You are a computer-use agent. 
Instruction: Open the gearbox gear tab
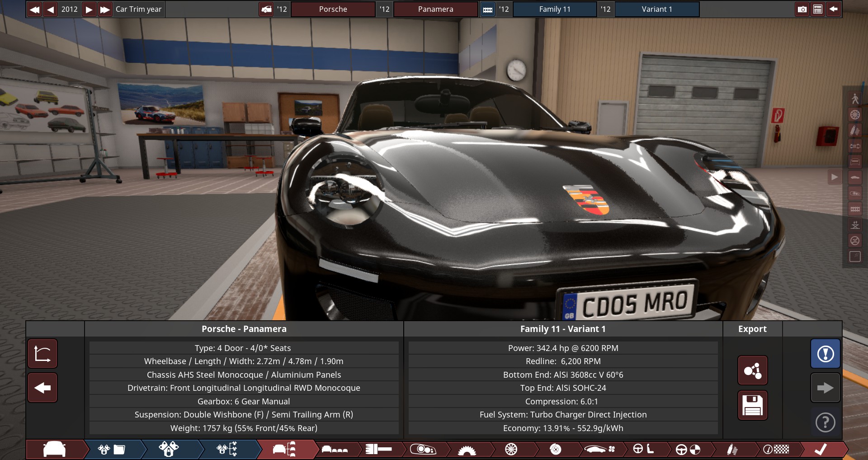pos(467,449)
